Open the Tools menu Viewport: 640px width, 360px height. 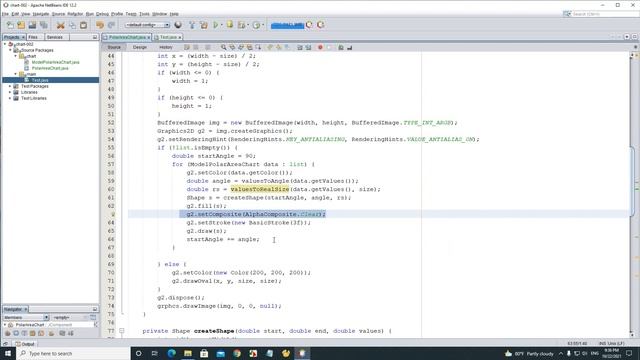tap(144, 14)
